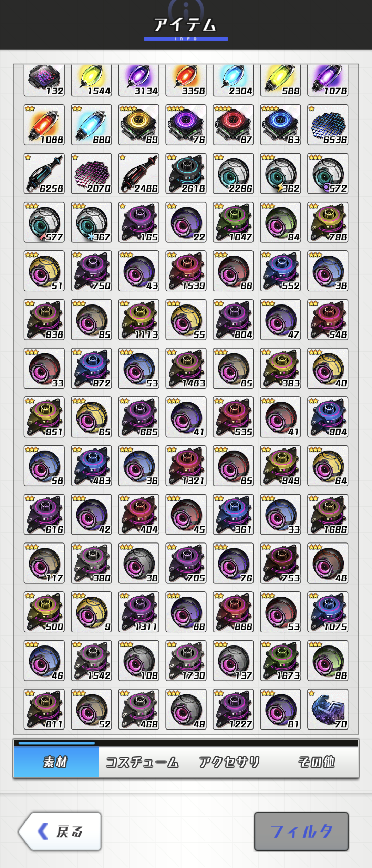Tap the green gear item showing 1047

coord(233,222)
